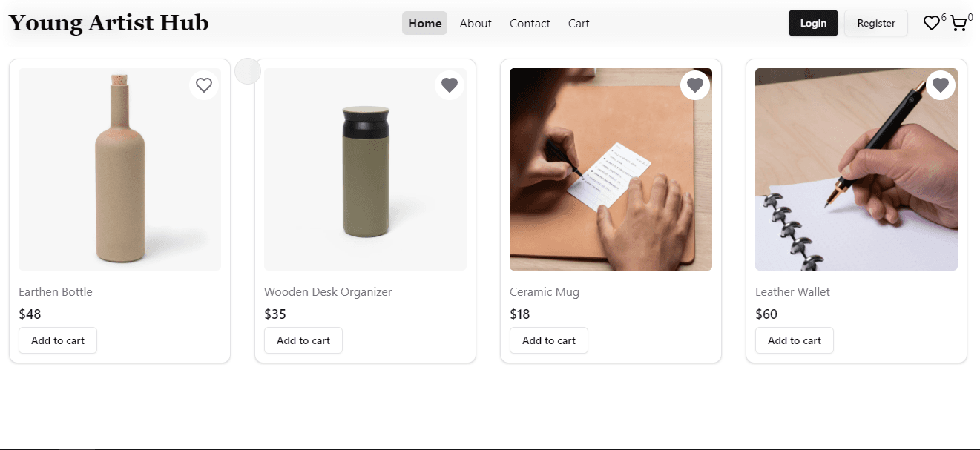980x450 pixels.
Task: Click the Register button
Action: coord(875,23)
